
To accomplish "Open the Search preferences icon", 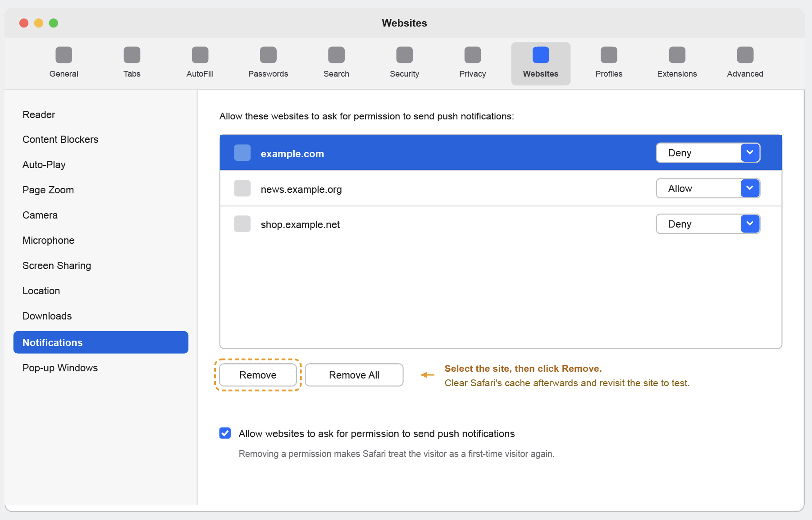I will 336,55.
